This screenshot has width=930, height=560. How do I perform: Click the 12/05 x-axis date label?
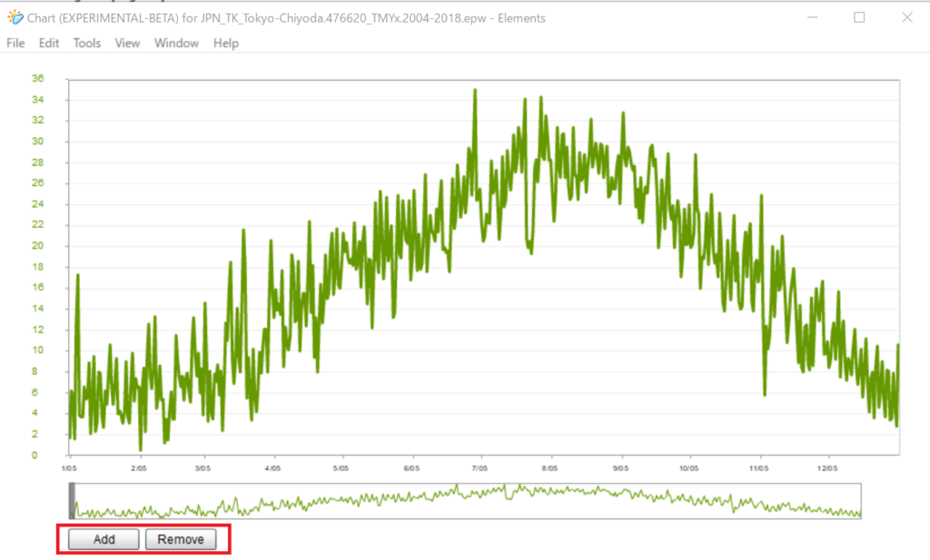pyautogui.click(x=827, y=468)
